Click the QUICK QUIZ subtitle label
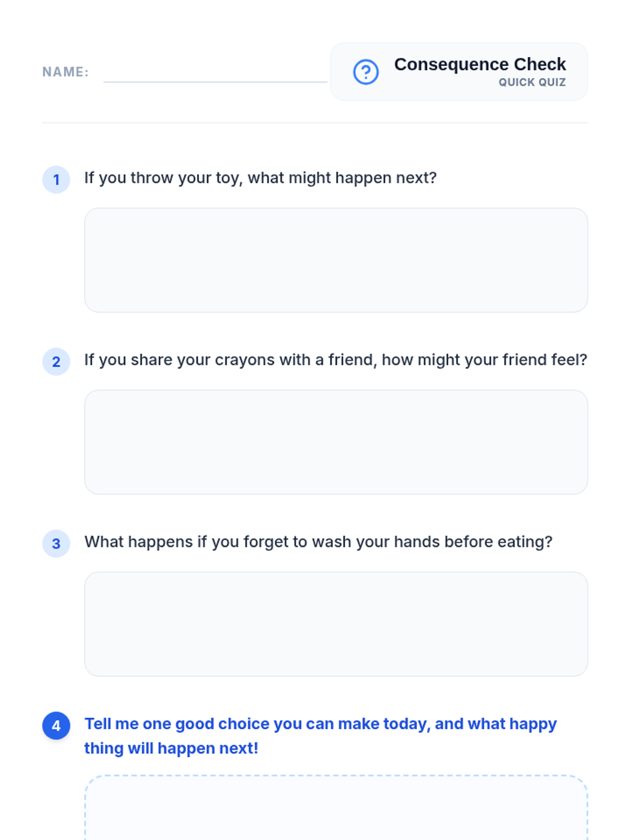The width and height of the screenshot is (630, 840). pos(532,82)
